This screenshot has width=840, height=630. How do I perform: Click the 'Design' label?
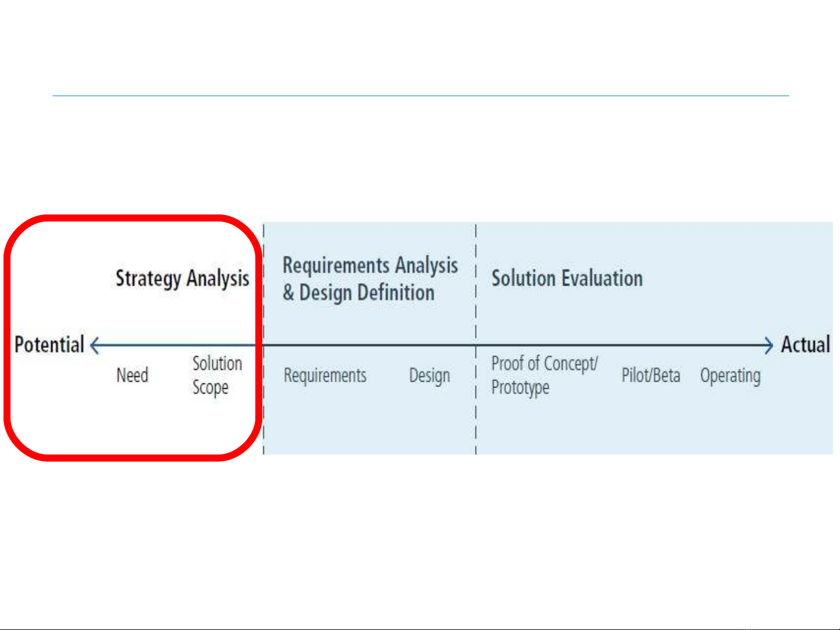[x=430, y=376]
